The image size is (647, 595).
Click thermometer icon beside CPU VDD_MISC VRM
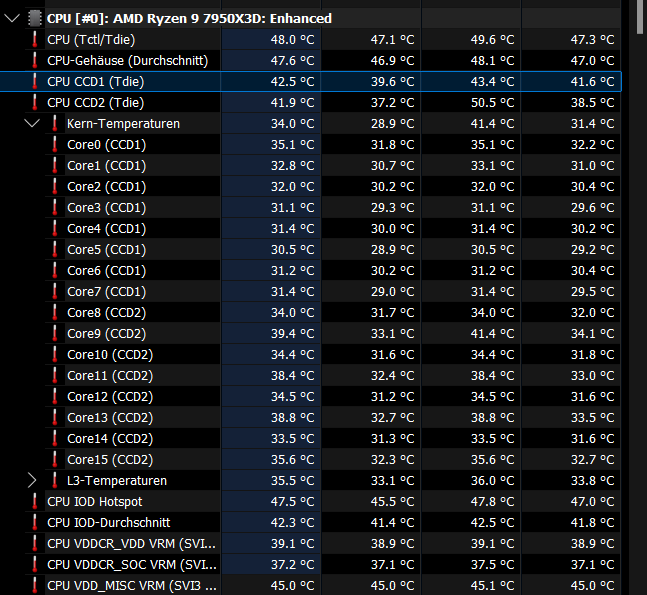(x=35, y=586)
